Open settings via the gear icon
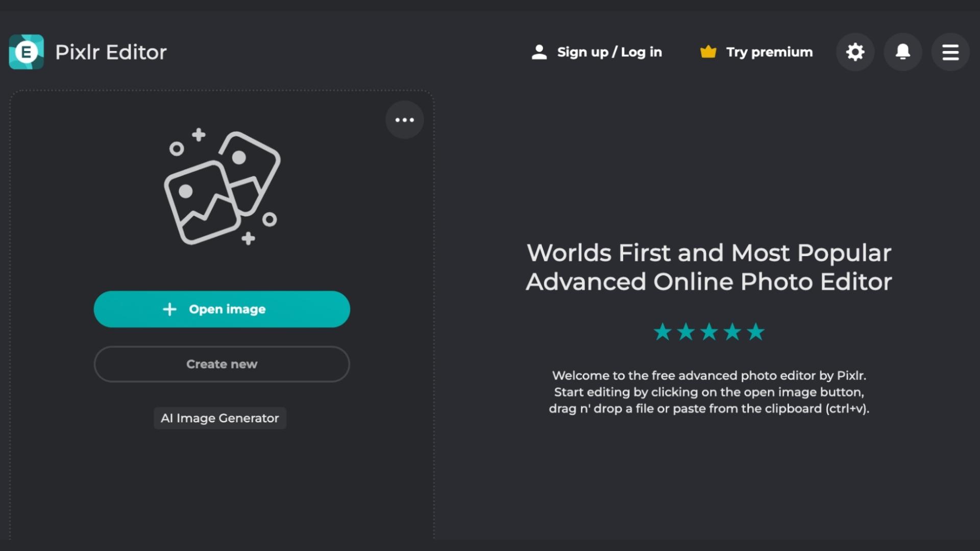Viewport: 980px width, 551px height. (855, 52)
